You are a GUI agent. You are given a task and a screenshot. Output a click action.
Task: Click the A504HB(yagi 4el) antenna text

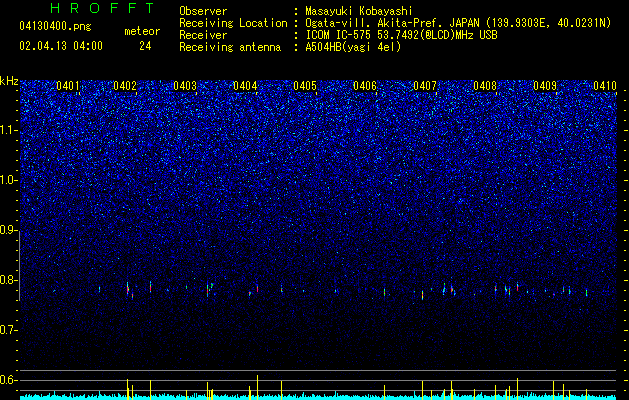(x=353, y=47)
